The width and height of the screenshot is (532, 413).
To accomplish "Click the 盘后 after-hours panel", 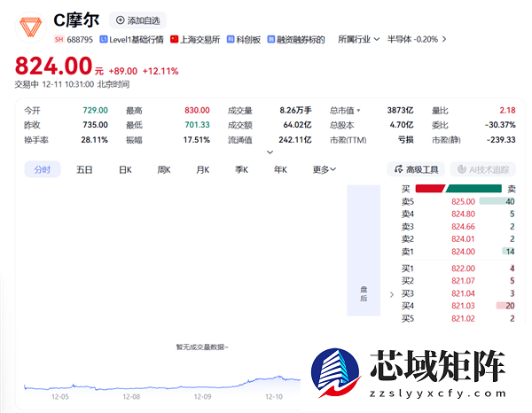I will [364, 251].
